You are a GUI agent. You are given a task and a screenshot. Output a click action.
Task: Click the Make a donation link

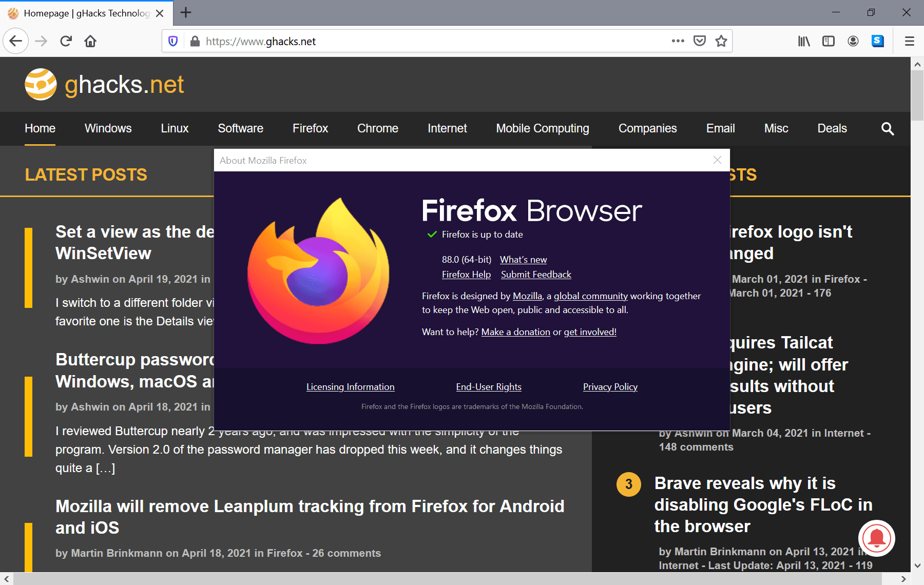(x=515, y=331)
